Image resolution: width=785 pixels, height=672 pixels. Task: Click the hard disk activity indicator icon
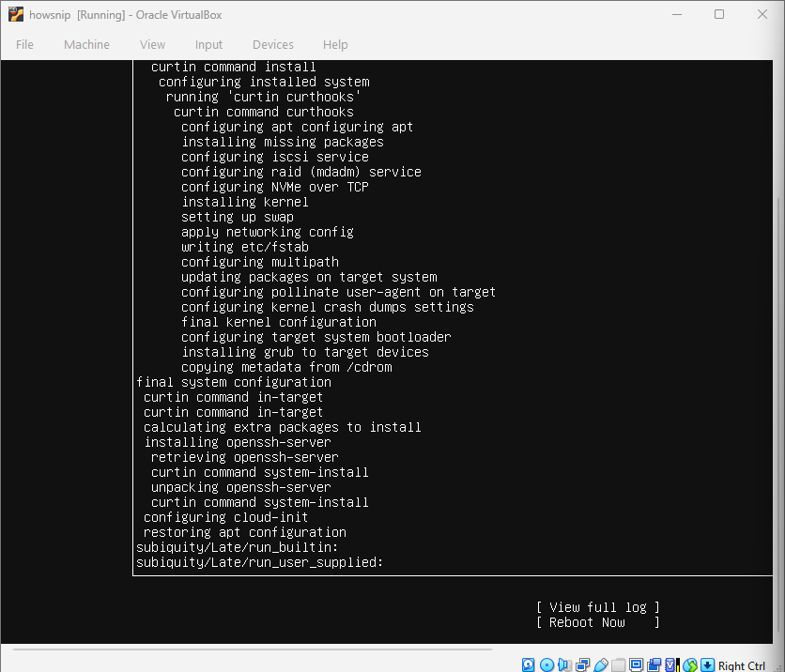[x=528, y=665]
